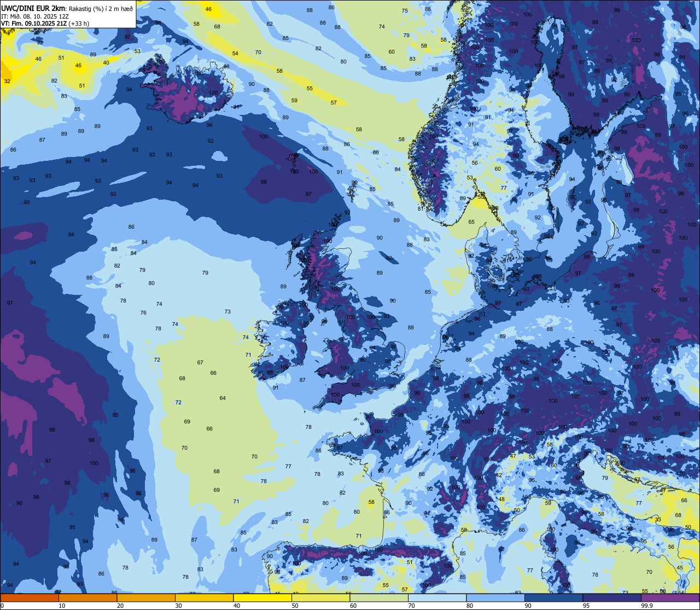Image resolution: width=700 pixels, height=610 pixels.
Task: Select the "IT: Mið. 08. 10. 2025 12Z" line
Action: click(36, 16)
